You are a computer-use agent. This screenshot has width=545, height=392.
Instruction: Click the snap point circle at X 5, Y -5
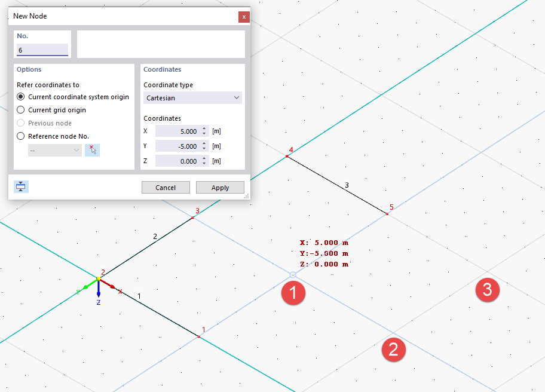(x=293, y=275)
